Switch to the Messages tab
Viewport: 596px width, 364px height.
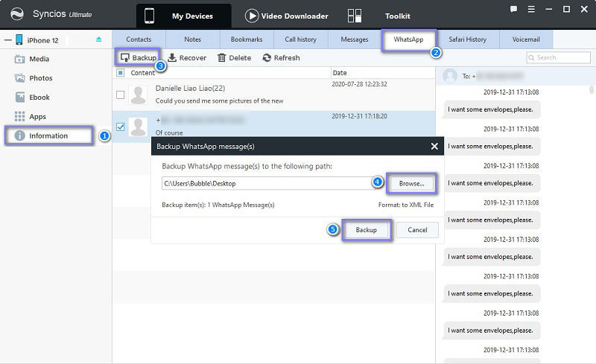(x=355, y=39)
